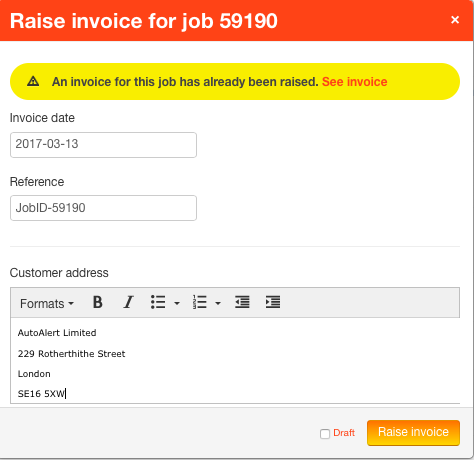Expand bullet list style options arrow

[x=177, y=303]
